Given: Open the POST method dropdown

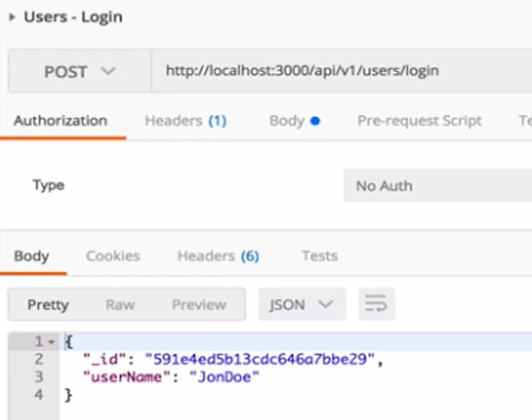Looking at the screenshot, I should 79,71.
